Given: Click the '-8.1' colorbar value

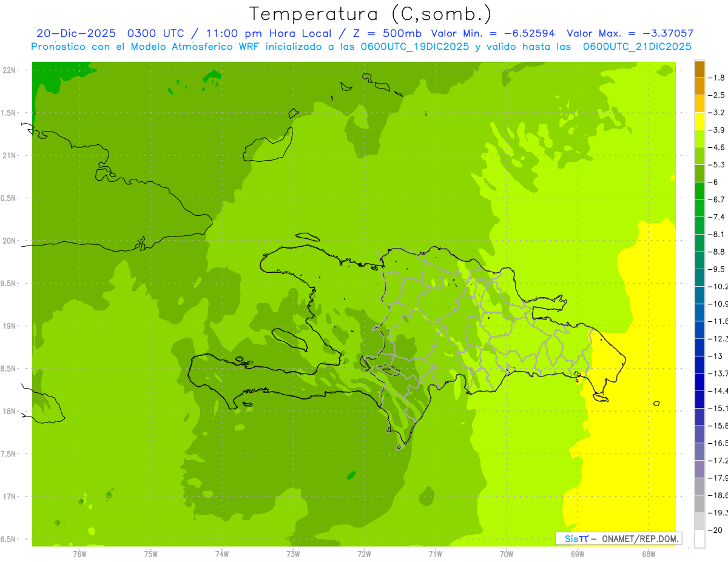Looking at the screenshot, I should coord(716,234).
